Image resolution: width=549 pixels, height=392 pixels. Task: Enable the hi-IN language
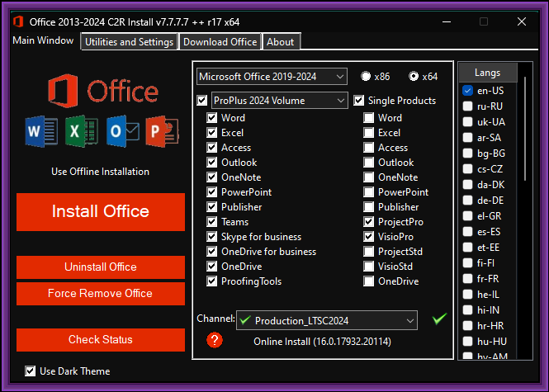468,310
